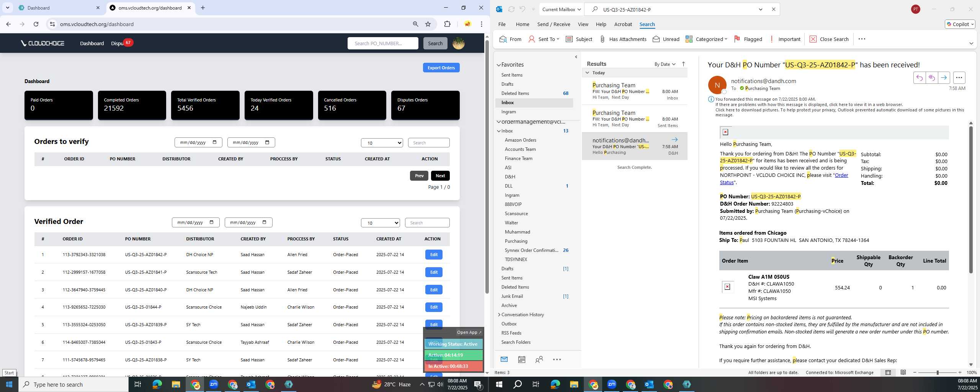The image size is (980, 392).
Task: Open Orders to verify page-size dropdown
Action: [x=382, y=143]
